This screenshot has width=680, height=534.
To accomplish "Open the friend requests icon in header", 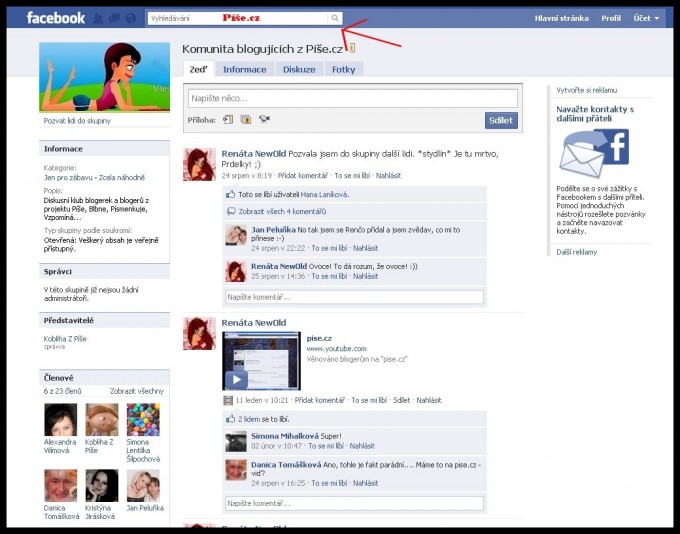I will 98,18.
